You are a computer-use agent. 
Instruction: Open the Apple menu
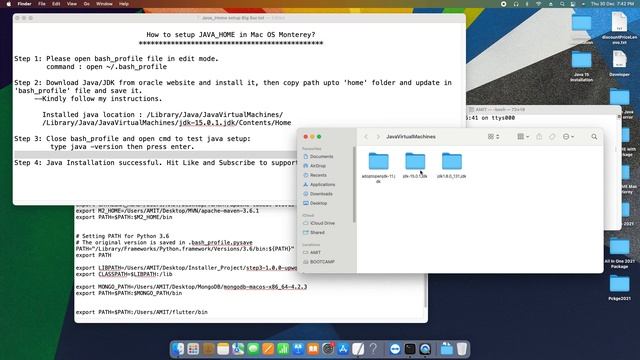click(x=9, y=4)
